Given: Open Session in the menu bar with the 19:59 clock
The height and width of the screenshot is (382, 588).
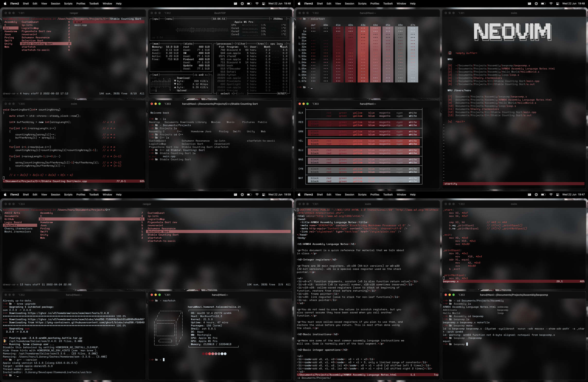Looking at the screenshot, I should point(55,195).
